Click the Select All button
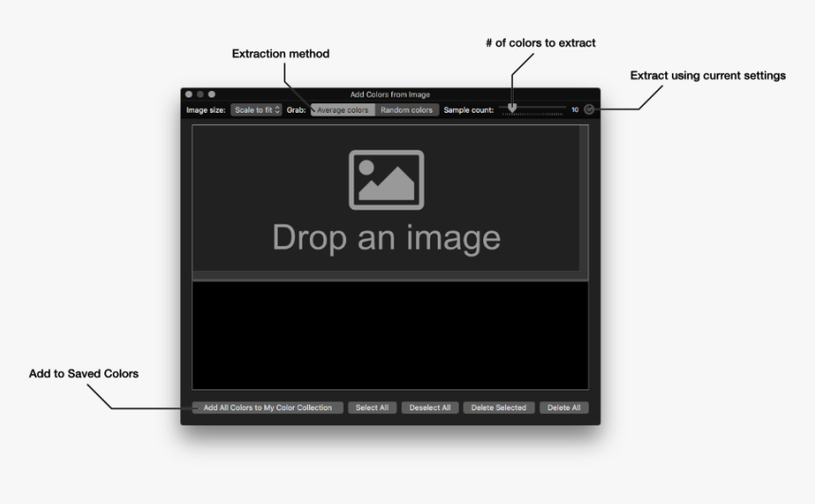Viewport: 815px width, 504px height. pos(371,407)
